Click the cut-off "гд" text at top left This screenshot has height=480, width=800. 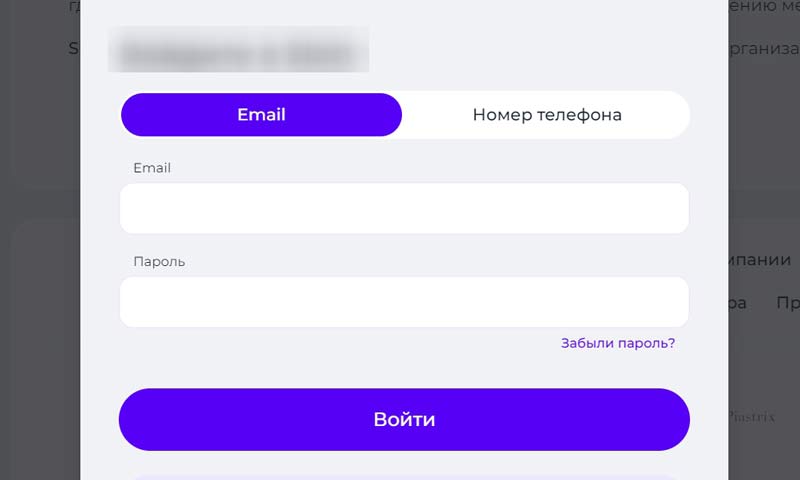tap(73, 6)
